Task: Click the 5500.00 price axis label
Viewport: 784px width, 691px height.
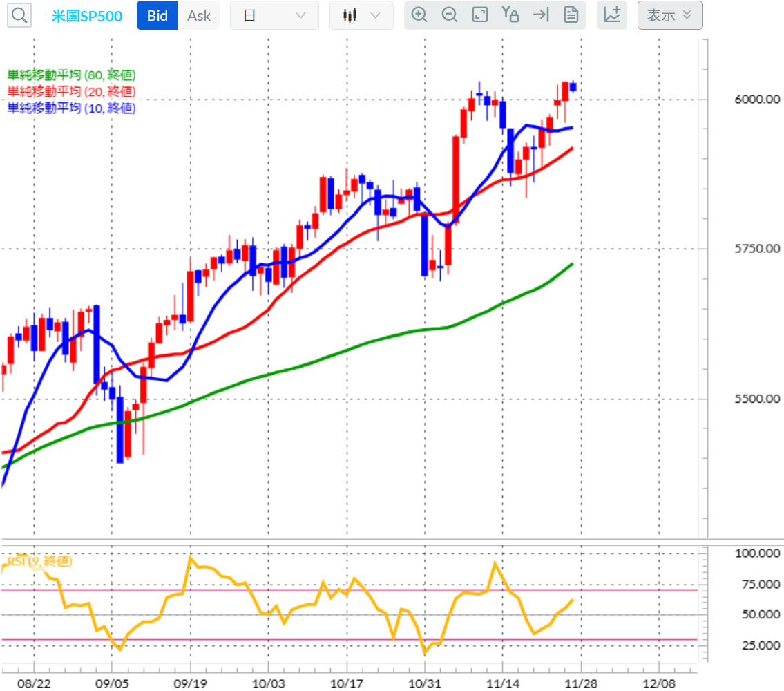Action: tap(757, 399)
